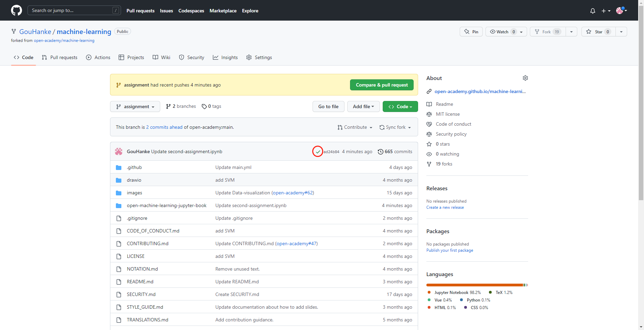View the 0 tags link
Viewport: 644px width, 330px height.
click(211, 106)
